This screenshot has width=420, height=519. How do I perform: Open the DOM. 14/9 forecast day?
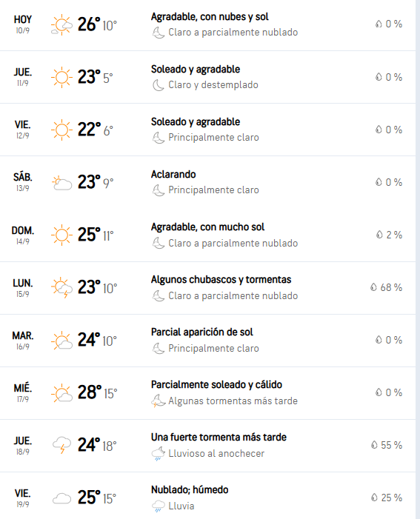(x=207, y=235)
